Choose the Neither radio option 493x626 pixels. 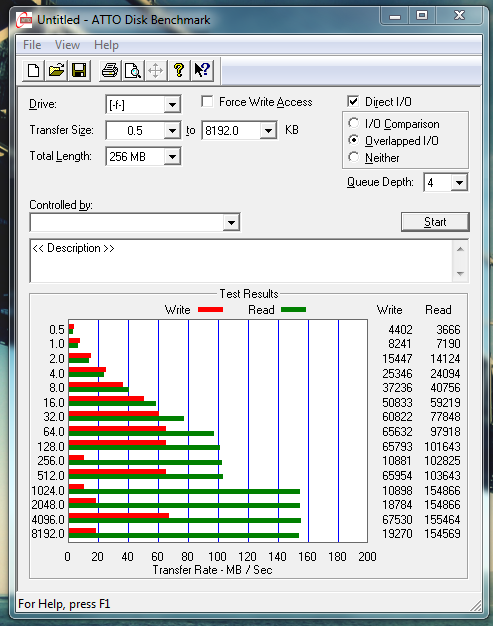click(353, 157)
